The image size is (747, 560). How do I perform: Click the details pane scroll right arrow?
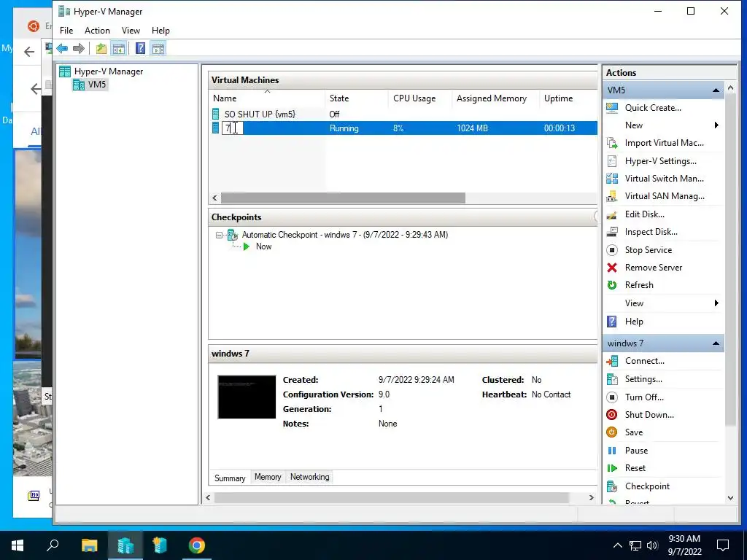click(x=591, y=497)
